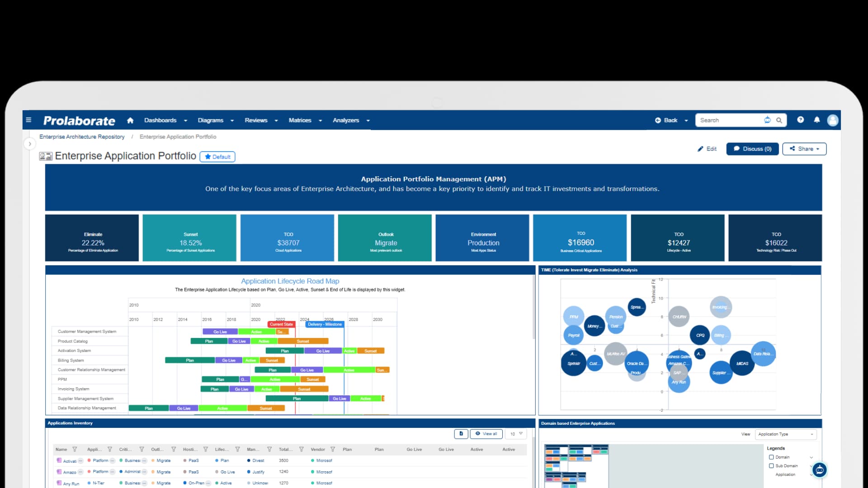Select the MIDAS bubble in TIME analysis
This screenshot has height=488, width=868.
click(742, 364)
